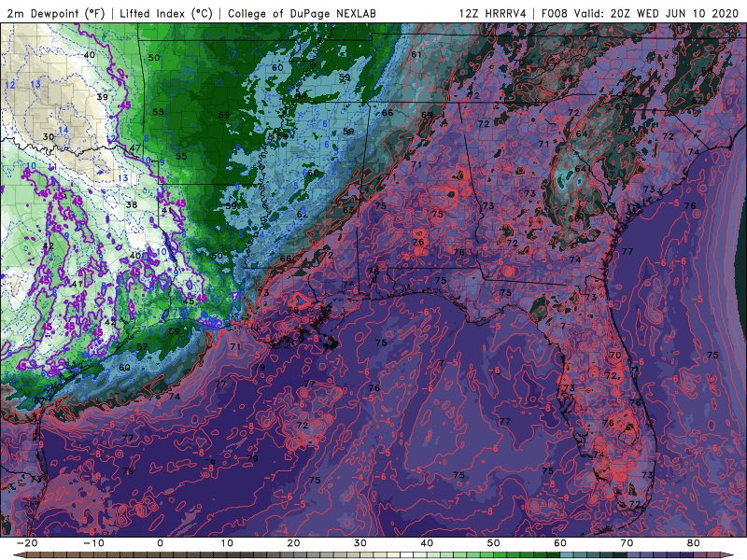
Task: Click the dewpoint value 61 on the map
Action: 416,54
